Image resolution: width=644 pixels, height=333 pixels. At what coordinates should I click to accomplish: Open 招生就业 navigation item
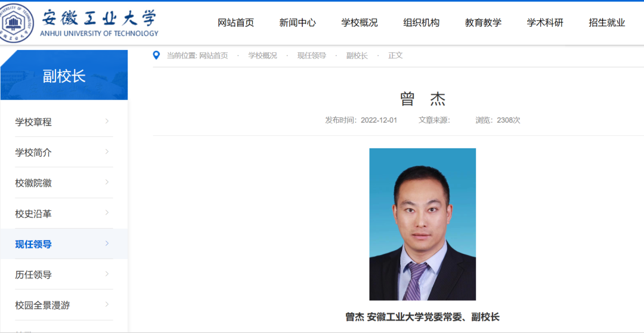click(x=606, y=23)
